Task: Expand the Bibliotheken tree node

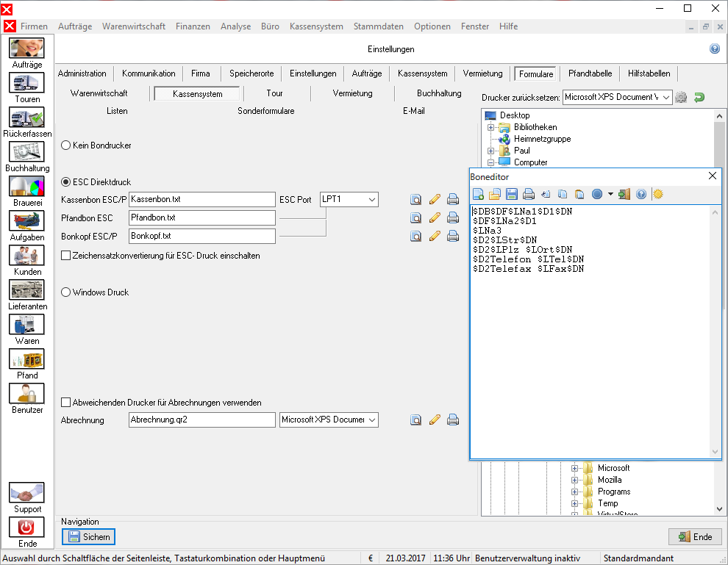Action: pos(490,127)
